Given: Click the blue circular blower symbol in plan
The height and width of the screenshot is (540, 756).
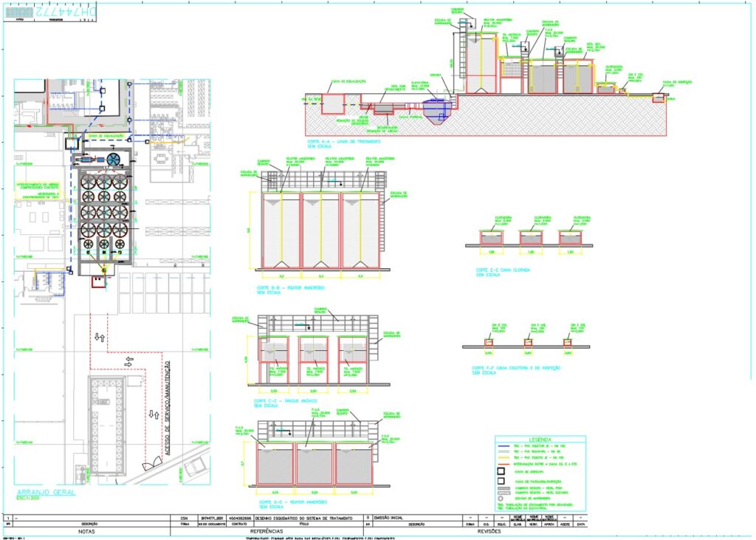Looking at the screenshot, I should 113,159.
